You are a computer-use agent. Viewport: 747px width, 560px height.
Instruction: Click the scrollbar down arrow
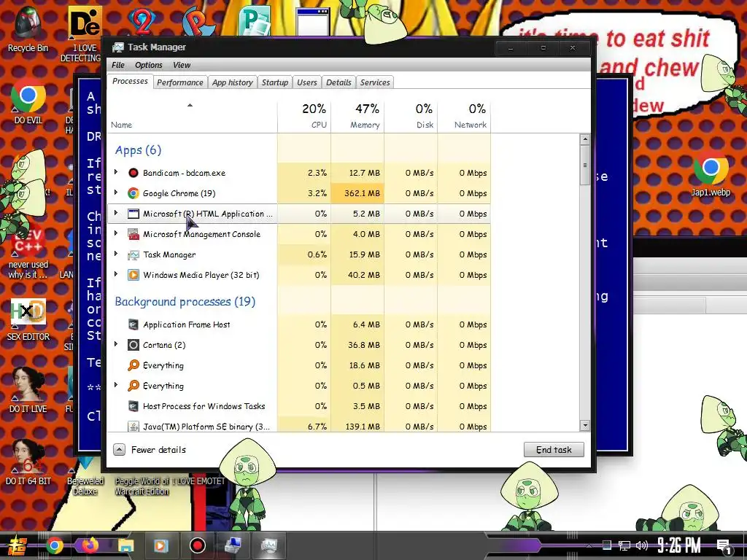(x=584, y=425)
